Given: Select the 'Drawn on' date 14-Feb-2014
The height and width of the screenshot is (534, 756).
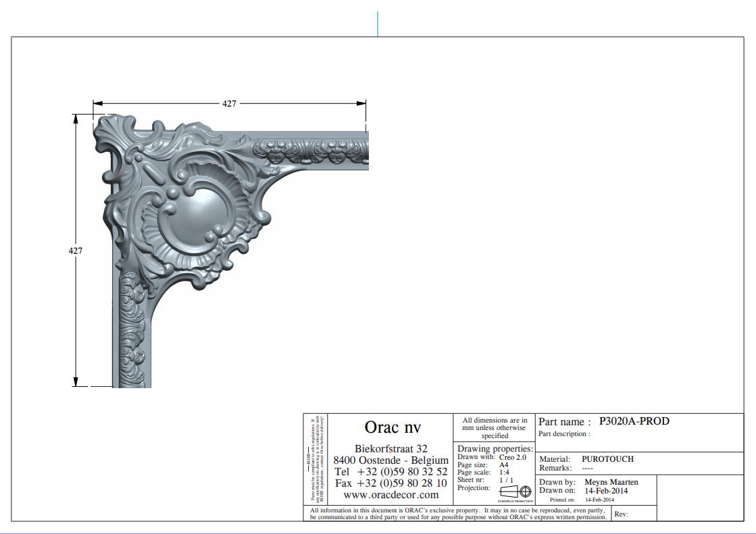Looking at the screenshot, I should pos(606,491).
